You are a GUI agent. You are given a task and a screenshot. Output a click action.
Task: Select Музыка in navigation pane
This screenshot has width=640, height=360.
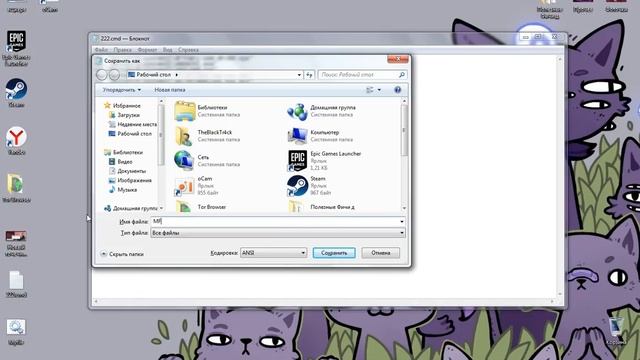123,190
